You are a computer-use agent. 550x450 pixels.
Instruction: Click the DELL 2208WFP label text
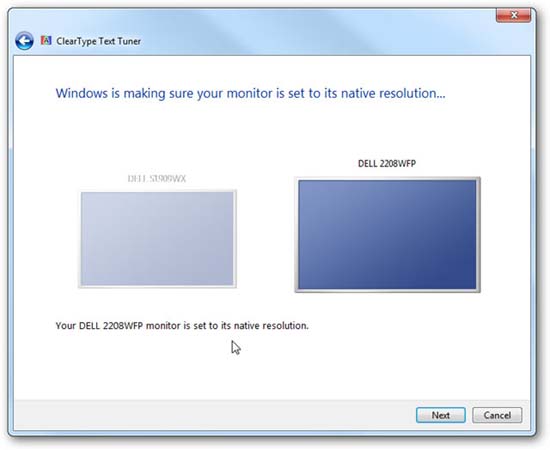pyautogui.click(x=387, y=163)
